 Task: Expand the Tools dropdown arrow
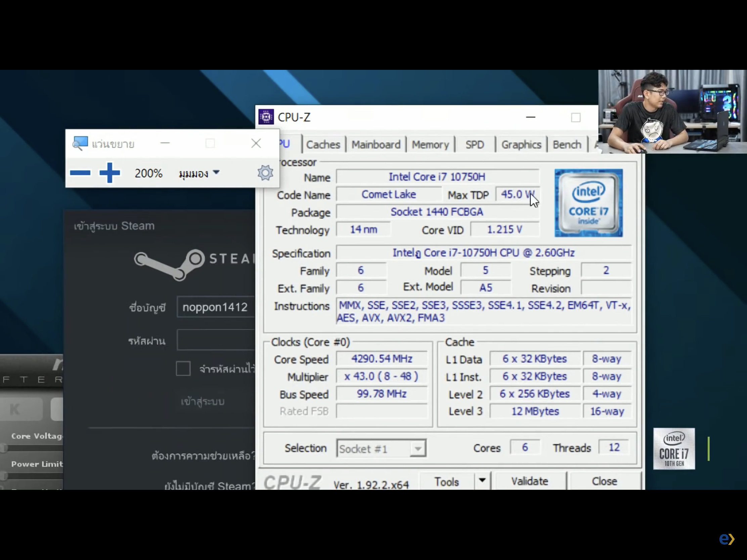click(x=482, y=481)
